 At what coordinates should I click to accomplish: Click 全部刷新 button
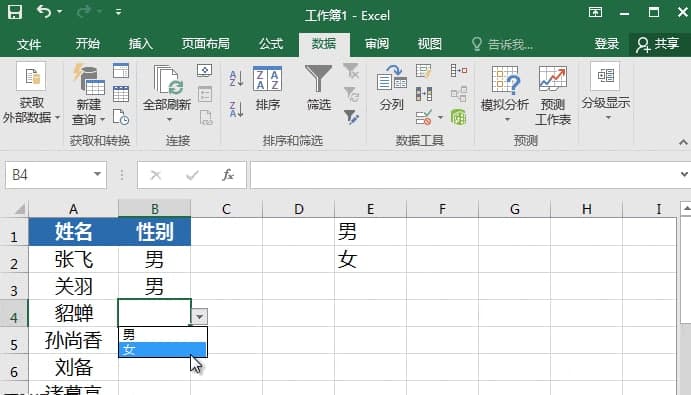click(x=167, y=93)
